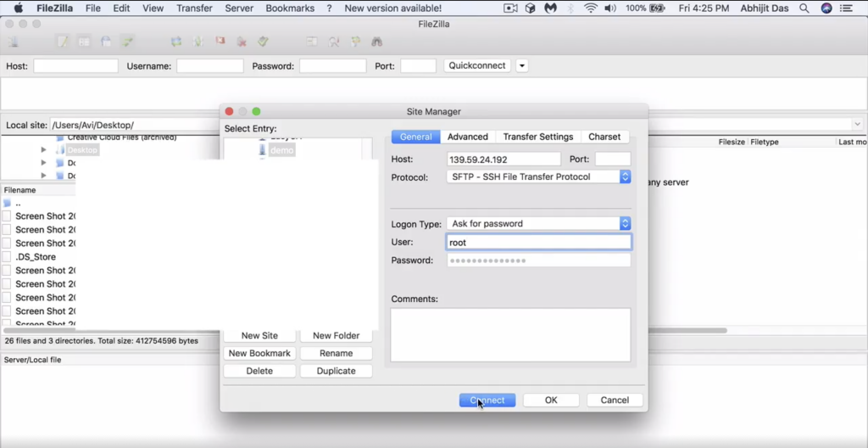Screen dimensions: 868x448
Task: Click the Malwarebytes menu bar icon
Action: [x=550, y=8]
